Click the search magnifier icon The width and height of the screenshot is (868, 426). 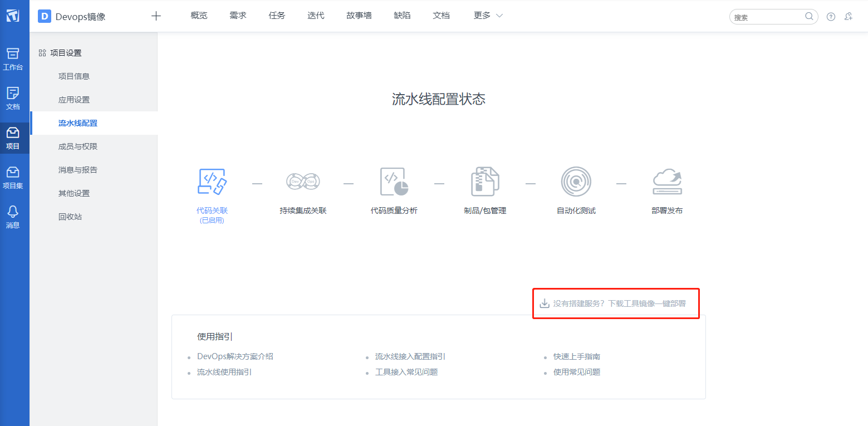809,16
